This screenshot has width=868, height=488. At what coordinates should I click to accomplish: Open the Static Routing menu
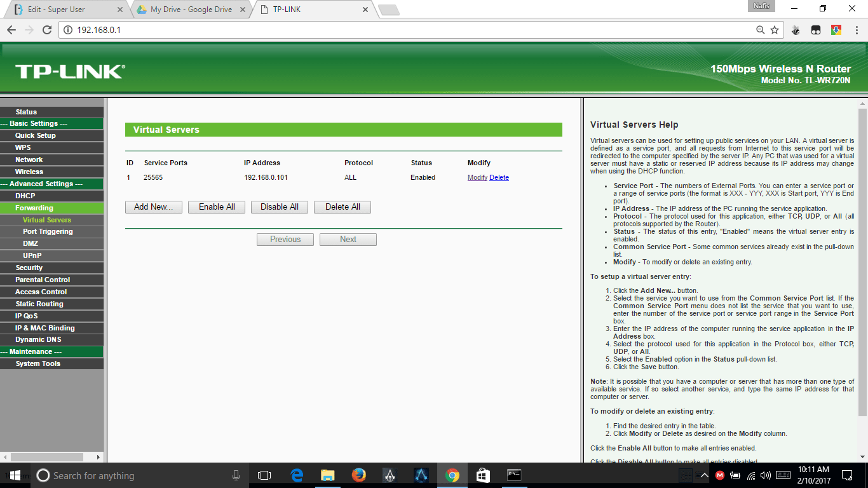51,304
